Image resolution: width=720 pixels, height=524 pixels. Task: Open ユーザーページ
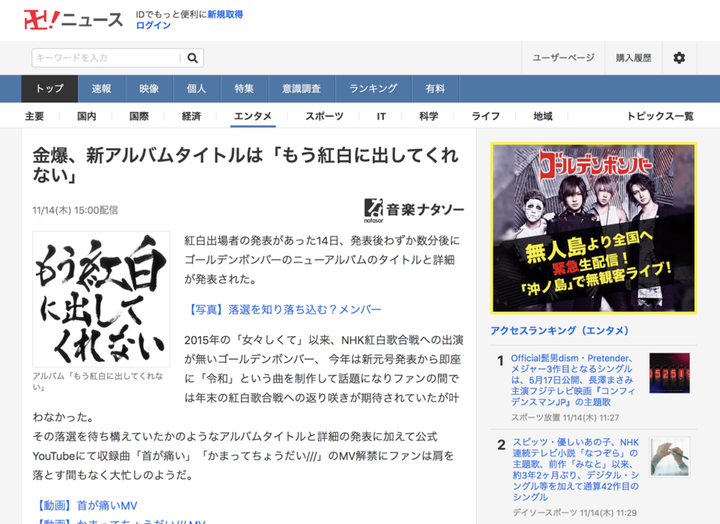[563, 58]
